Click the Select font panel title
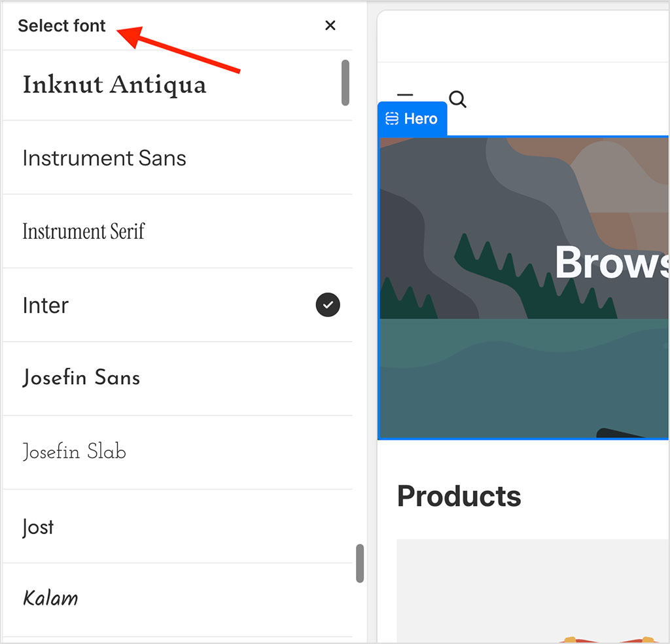 62,26
